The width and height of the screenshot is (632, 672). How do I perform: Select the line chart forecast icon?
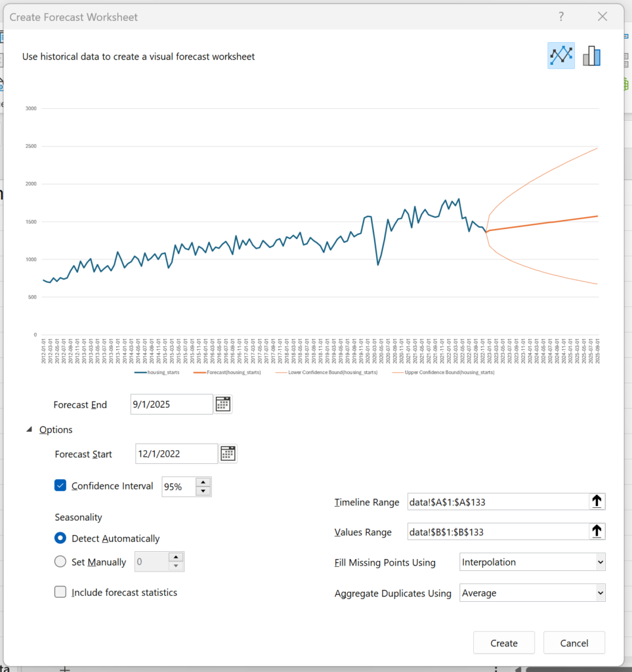pos(561,56)
